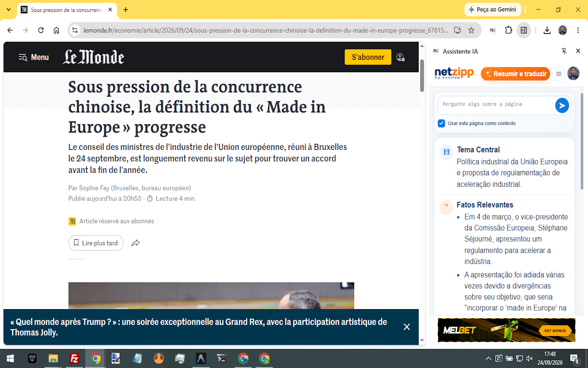Open the MELBET ad banner
588x368 pixels.
tap(506, 330)
